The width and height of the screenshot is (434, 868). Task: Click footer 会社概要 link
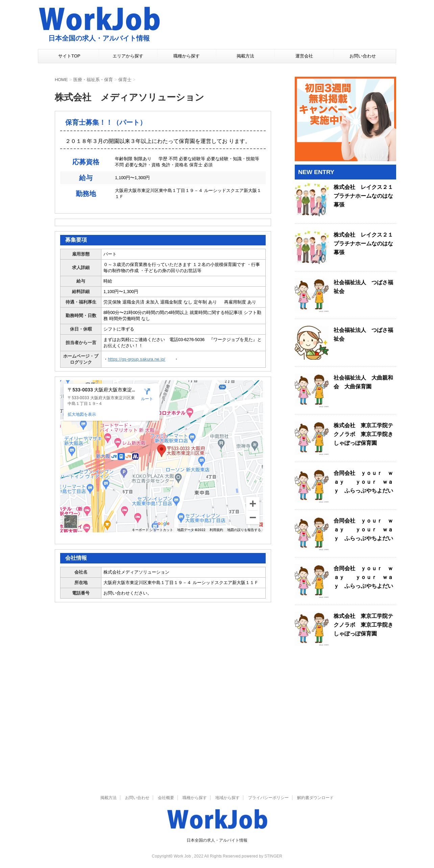pos(166,798)
